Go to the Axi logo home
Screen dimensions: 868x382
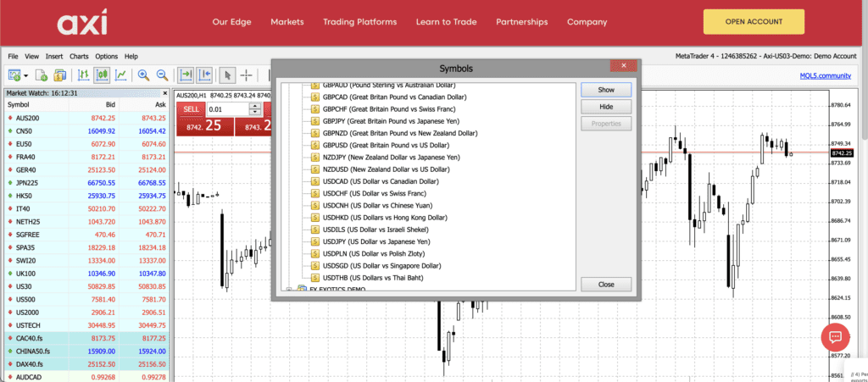(82, 21)
